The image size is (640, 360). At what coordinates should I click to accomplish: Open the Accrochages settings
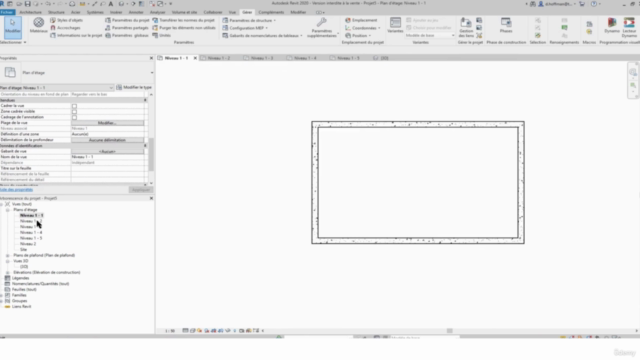(65, 28)
